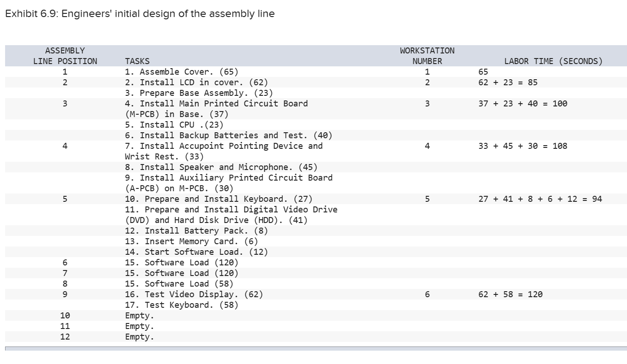This screenshot has width=627, height=364.
Task: Click '11. Prepare and Install Digital Video Drive' line
Action: (x=231, y=210)
